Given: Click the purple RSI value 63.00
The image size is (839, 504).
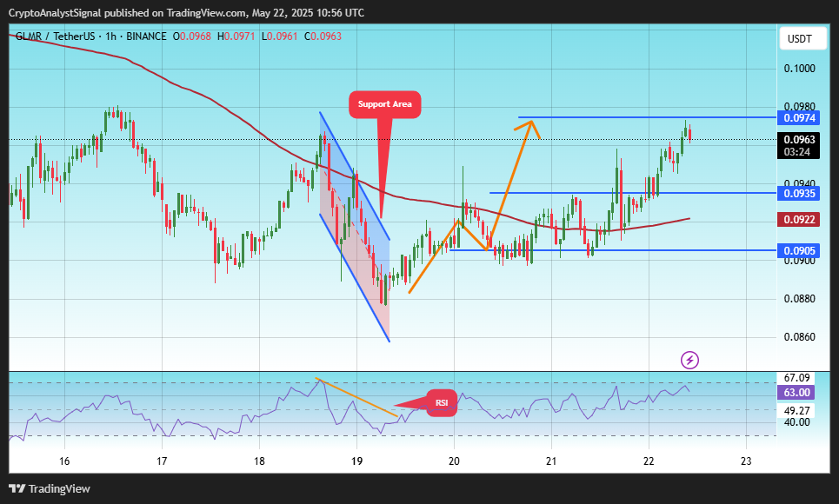Looking at the screenshot, I should click(796, 393).
